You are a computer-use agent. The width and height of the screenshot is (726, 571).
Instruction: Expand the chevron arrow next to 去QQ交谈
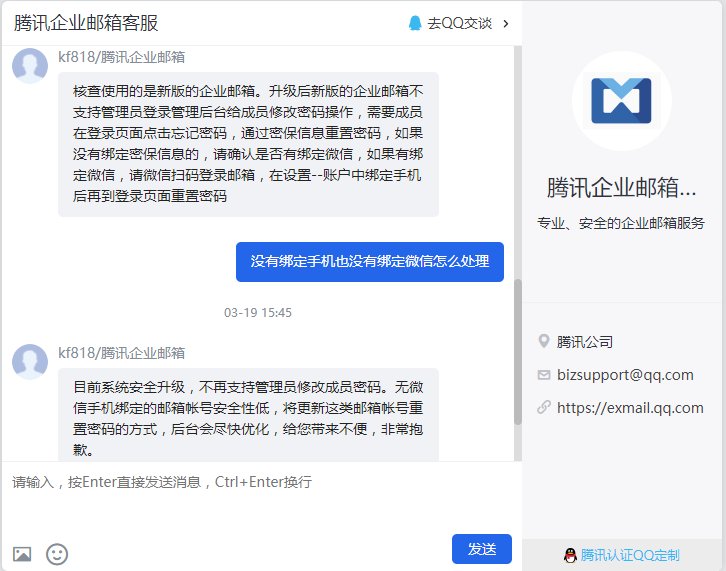click(506, 23)
